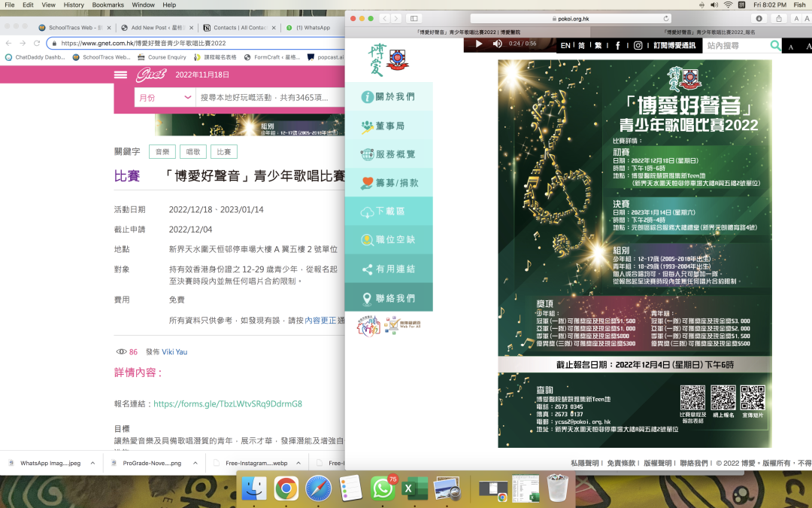The image size is (812, 508).
Task: Open the singing contest poster image
Action: coord(635,254)
